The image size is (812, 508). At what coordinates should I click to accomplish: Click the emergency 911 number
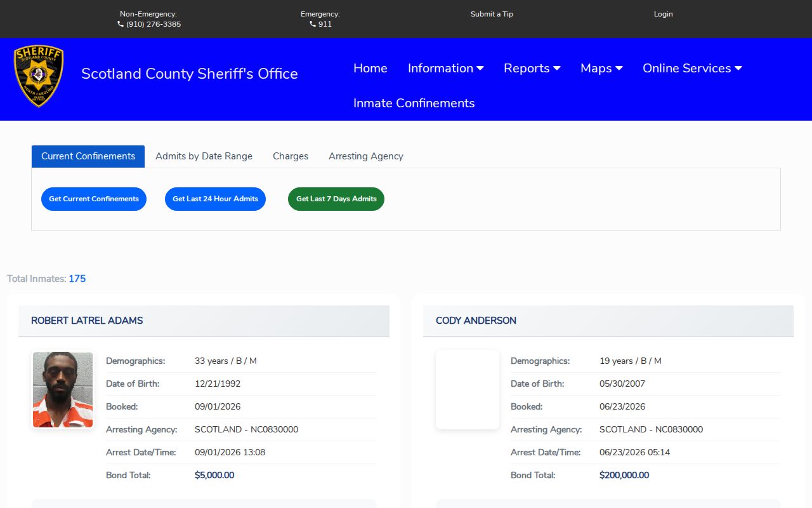(325, 24)
